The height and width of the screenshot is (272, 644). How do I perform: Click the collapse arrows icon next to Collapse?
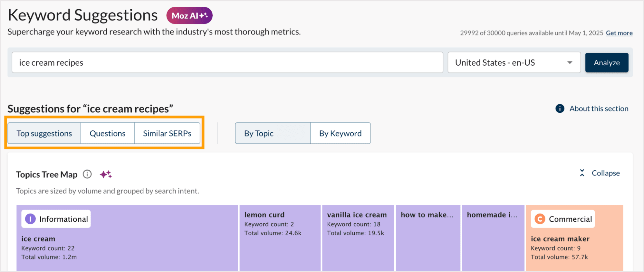point(582,173)
